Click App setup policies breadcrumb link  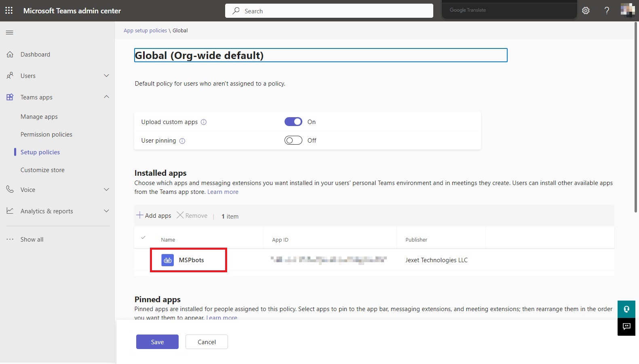point(145,31)
